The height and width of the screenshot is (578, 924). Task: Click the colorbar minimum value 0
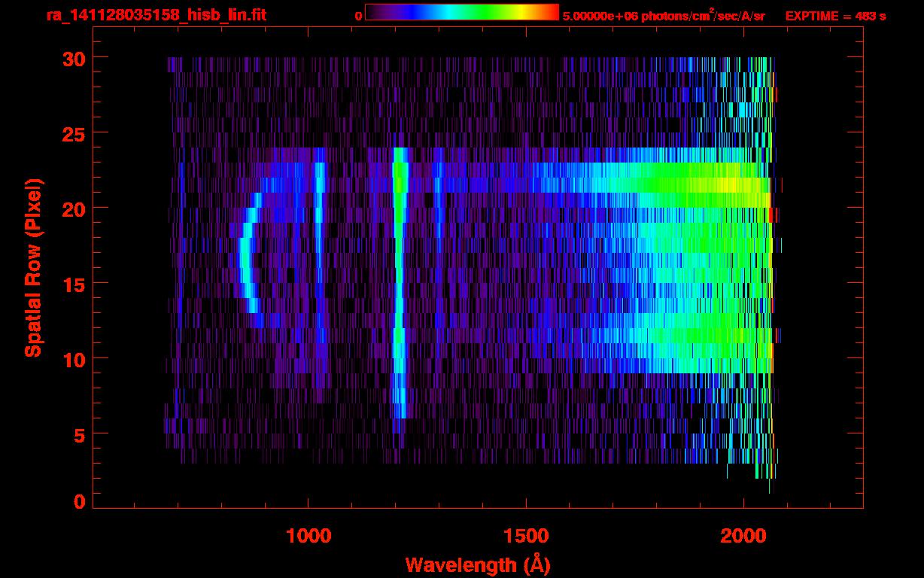pos(358,16)
